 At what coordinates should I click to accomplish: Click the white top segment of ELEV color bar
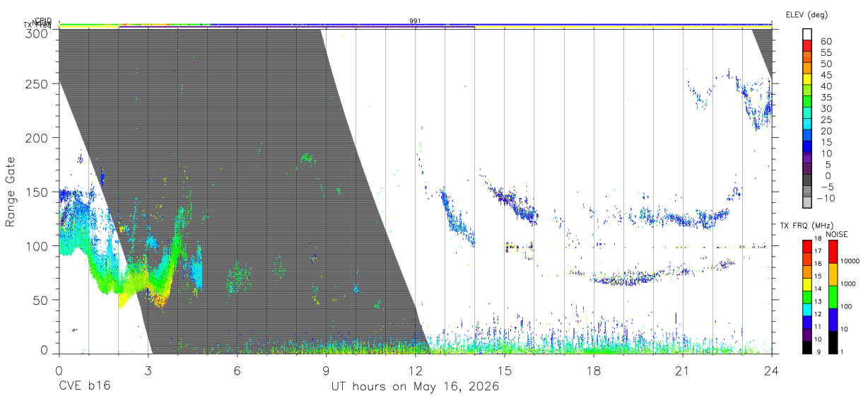[807, 35]
